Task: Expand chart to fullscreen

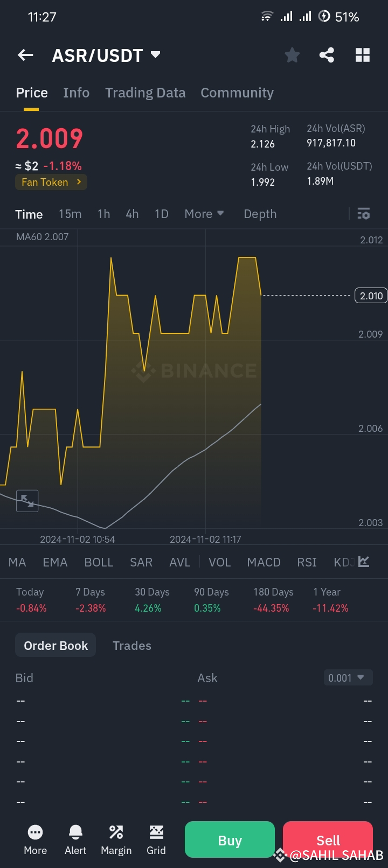Action: (x=27, y=501)
